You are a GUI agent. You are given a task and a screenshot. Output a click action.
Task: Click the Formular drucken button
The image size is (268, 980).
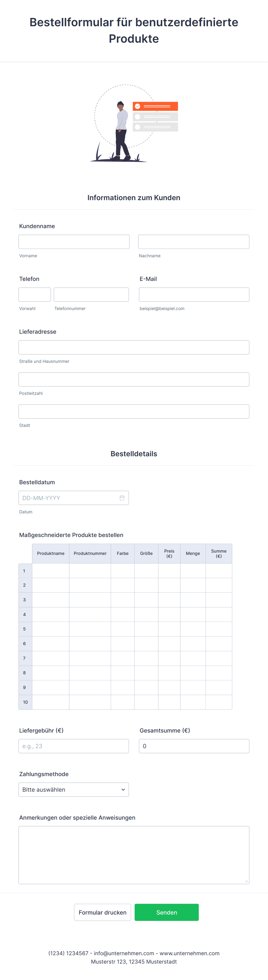(102, 912)
